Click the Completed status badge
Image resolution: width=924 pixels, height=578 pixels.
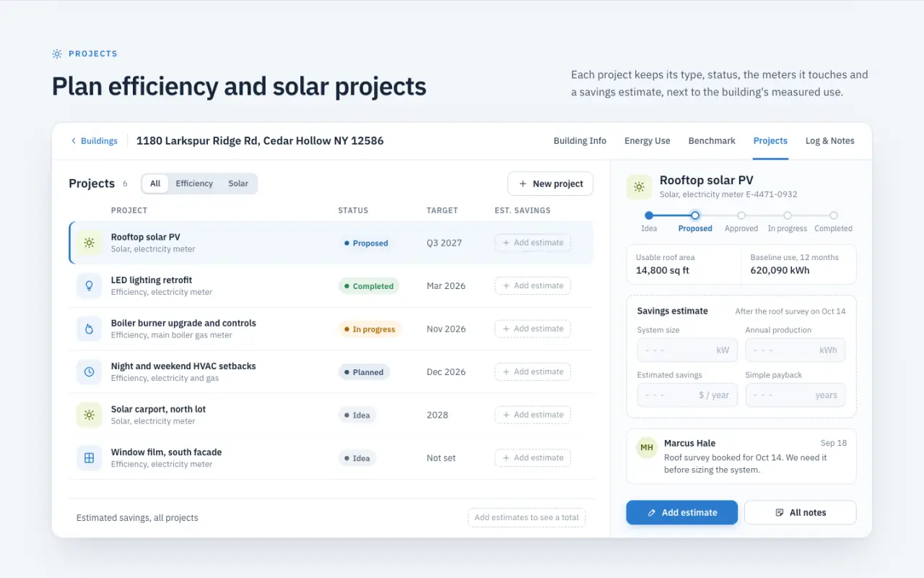click(x=369, y=286)
